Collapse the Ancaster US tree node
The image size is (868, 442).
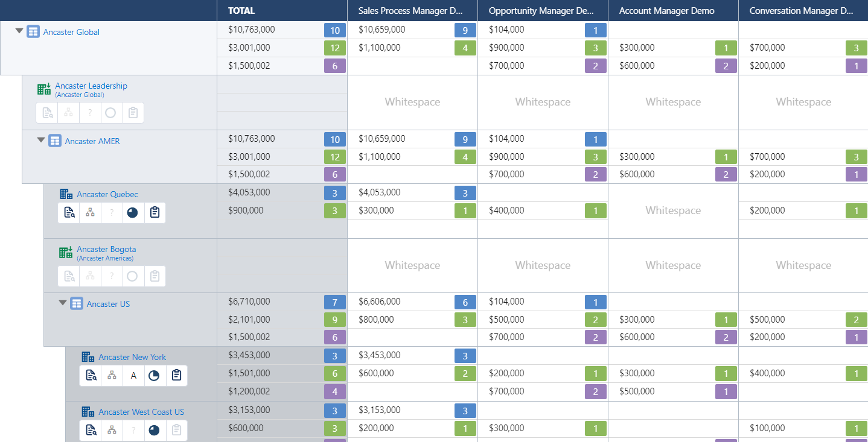click(x=63, y=303)
